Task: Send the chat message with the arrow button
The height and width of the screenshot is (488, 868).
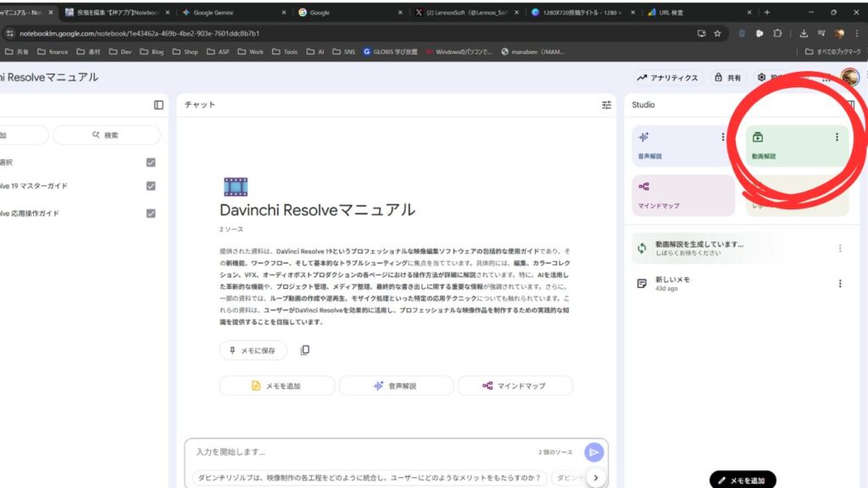Action: [593, 452]
